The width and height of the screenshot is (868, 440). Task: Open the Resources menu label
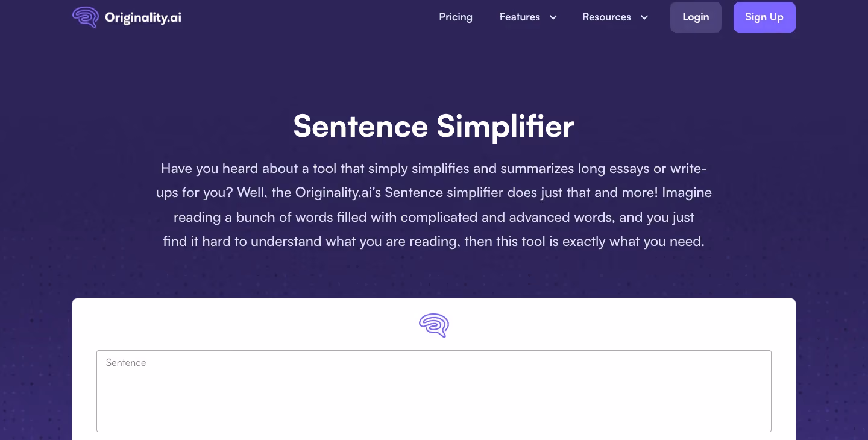[606, 17]
